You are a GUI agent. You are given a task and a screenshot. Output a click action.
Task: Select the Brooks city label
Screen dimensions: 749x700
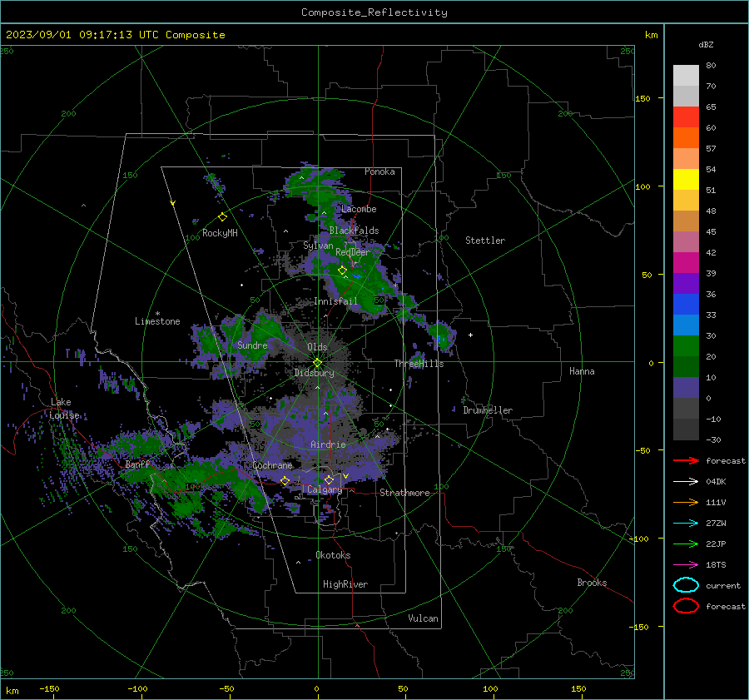pyautogui.click(x=592, y=583)
